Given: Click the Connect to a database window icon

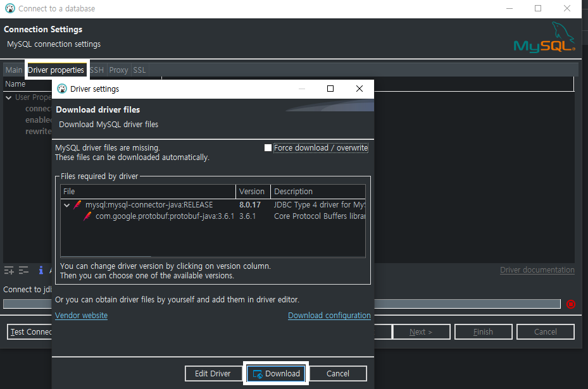Looking at the screenshot, I should [x=10, y=8].
